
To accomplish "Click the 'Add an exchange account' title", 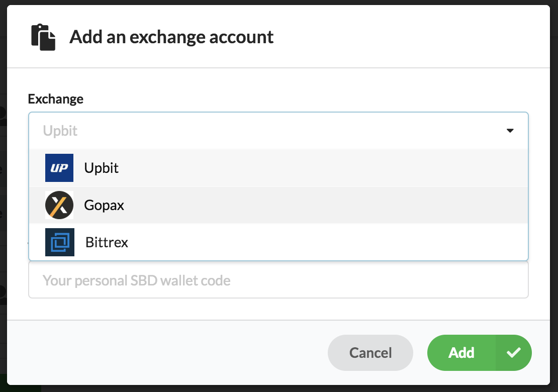I will coord(171,37).
